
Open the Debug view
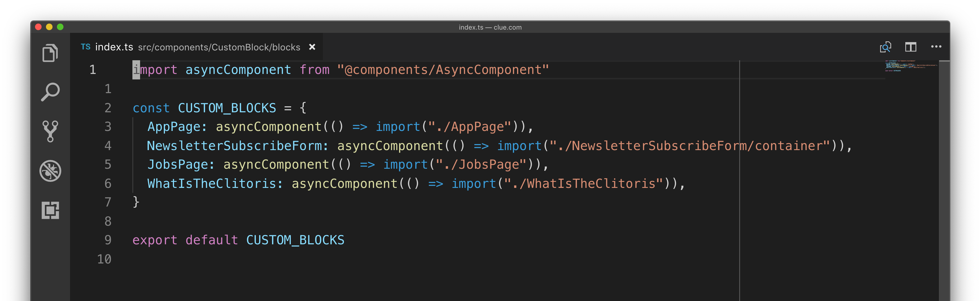pos(50,171)
